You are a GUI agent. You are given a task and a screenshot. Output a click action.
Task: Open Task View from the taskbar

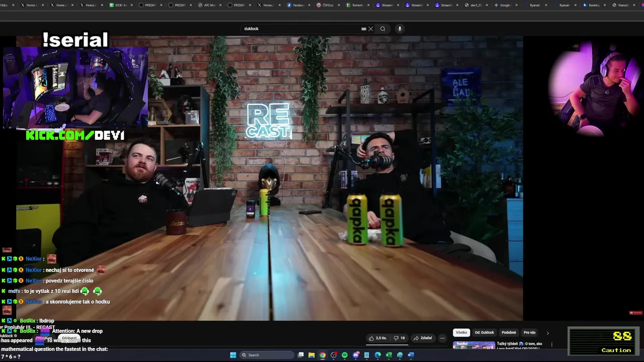[301, 355]
